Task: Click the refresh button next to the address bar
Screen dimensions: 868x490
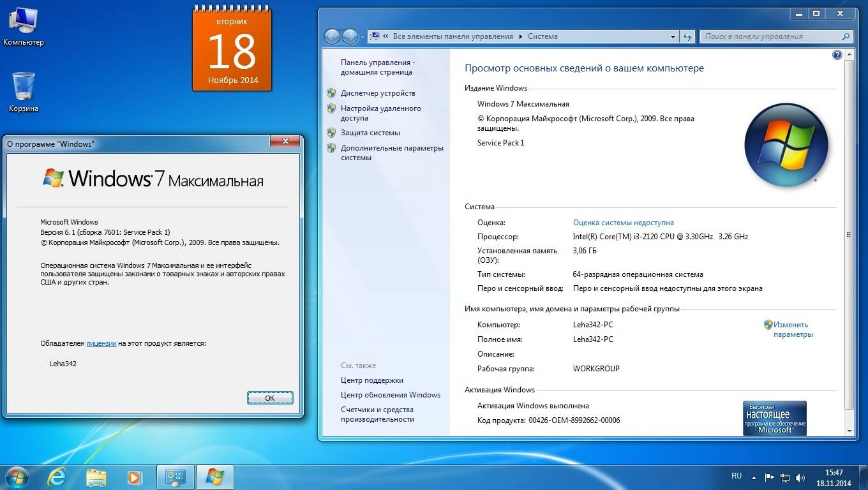Action: tap(687, 36)
